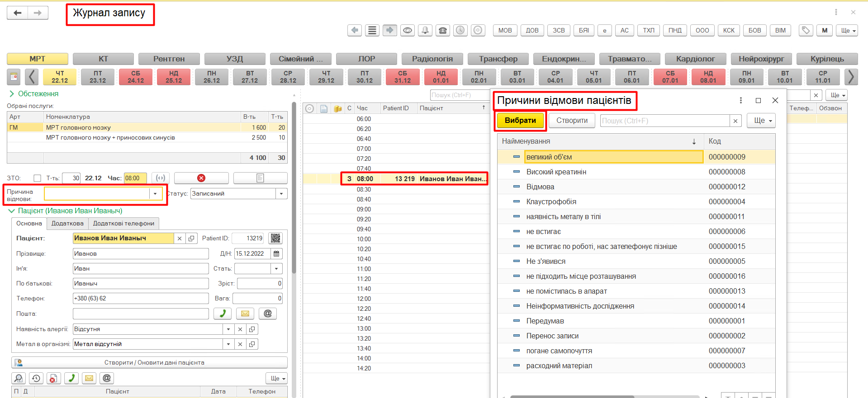
Task: Switch to the Додаткова tab
Action: click(67, 223)
